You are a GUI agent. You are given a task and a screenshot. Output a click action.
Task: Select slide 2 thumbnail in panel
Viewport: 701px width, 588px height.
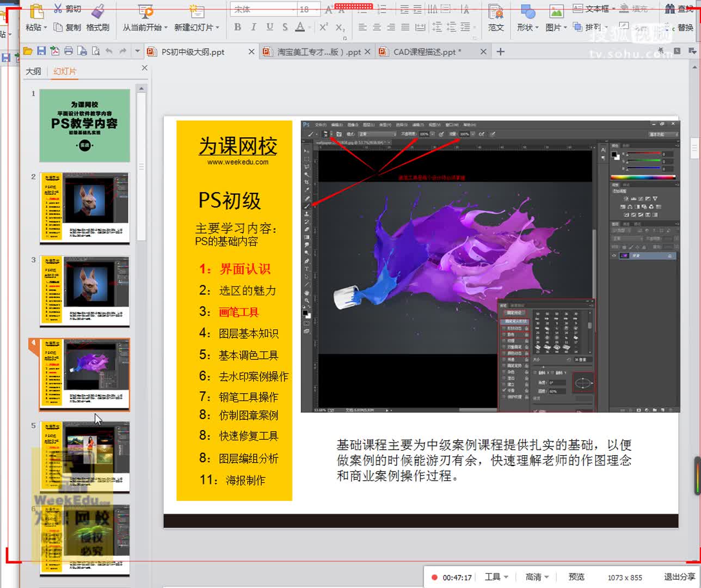tap(84, 207)
